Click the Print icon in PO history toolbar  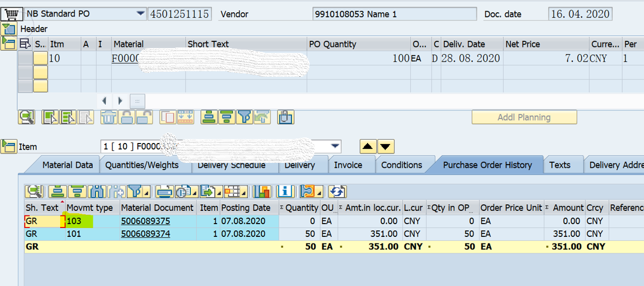point(164,191)
